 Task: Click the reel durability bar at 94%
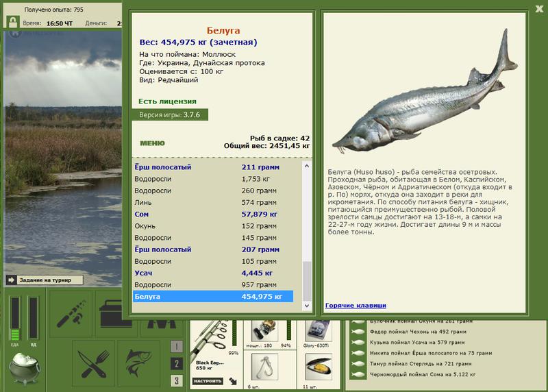tap(288, 330)
